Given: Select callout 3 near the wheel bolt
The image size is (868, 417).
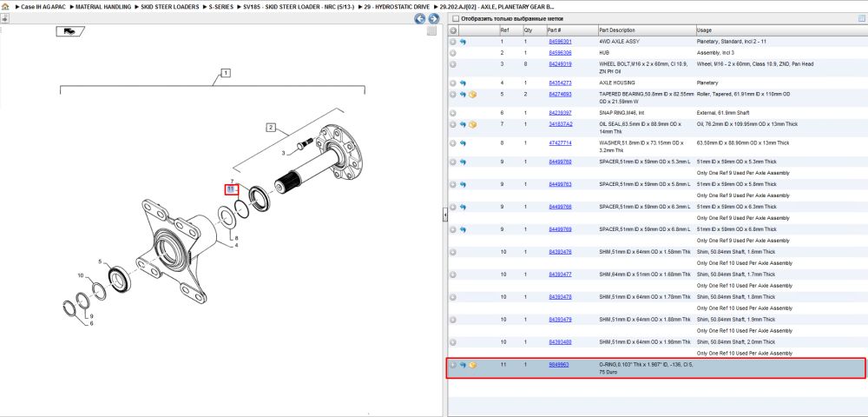Looking at the screenshot, I should (x=284, y=153).
